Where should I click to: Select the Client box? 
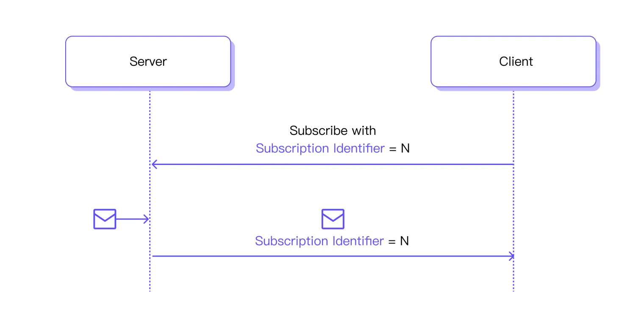point(514,61)
